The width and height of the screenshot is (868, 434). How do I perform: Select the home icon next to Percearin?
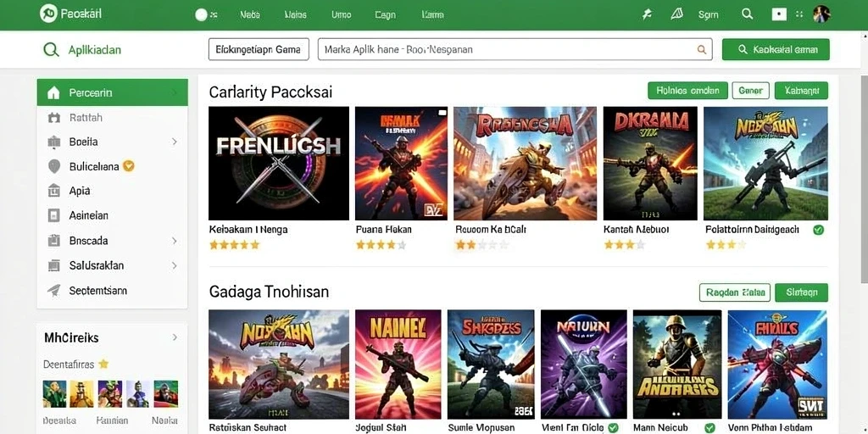(x=53, y=93)
